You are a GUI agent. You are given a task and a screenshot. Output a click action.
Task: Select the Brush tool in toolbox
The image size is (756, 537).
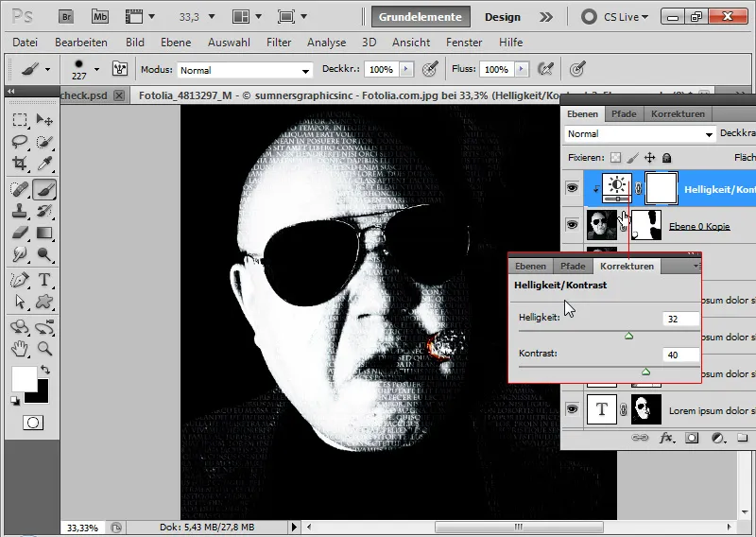point(44,189)
